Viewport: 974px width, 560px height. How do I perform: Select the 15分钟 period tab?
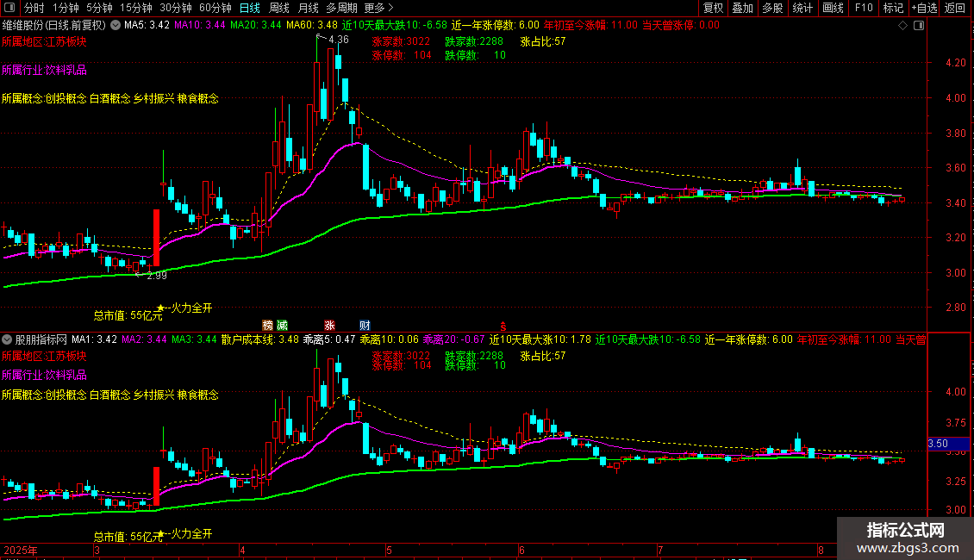coord(135,8)
